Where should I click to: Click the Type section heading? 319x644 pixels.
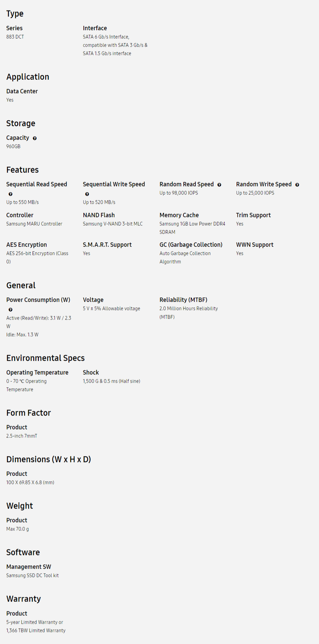(x=15, y=14)
